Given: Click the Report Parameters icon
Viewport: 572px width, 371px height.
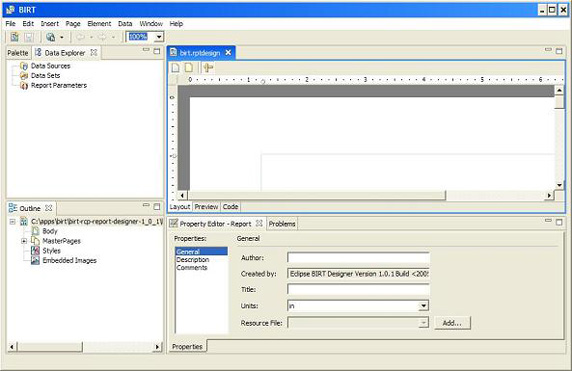Looking at the screenshot, I should (x=24, y=86).
